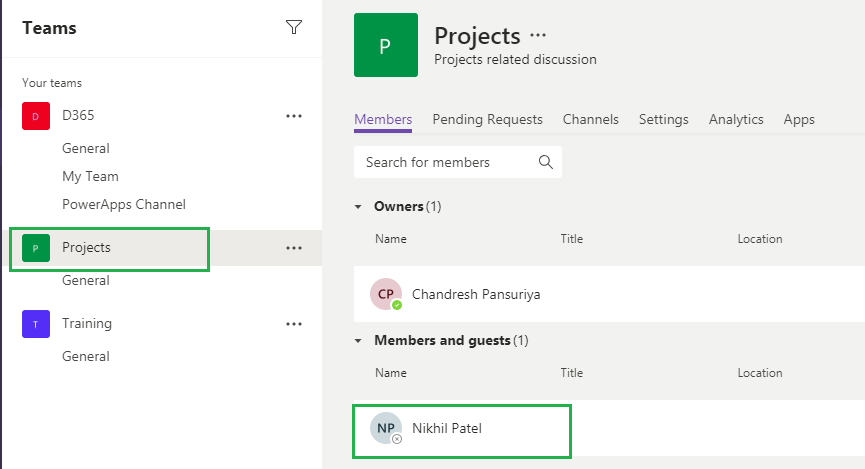The width and height of the screenshot is (865, 469).
Task: Click Nikhil Patel's NP avatar
Action: pos(386,428)
